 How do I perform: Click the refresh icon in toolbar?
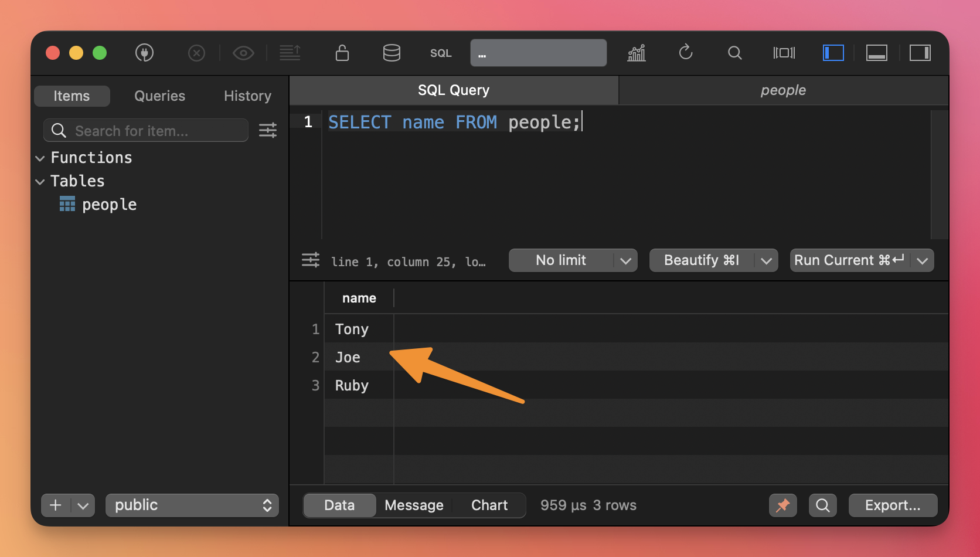686,53
